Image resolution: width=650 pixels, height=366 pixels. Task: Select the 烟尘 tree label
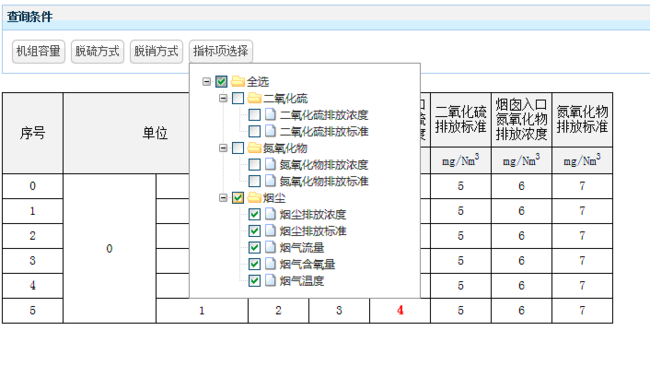pyautogui.click(x=274, y=198)
